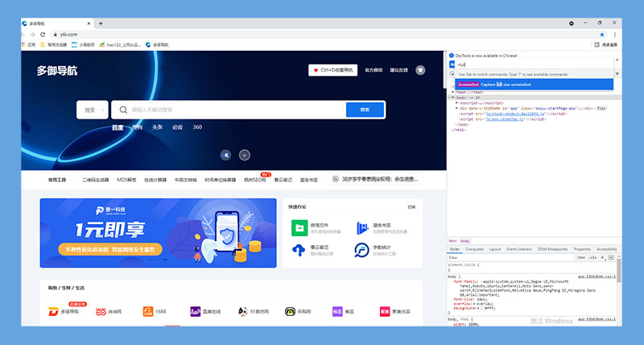Open the Chrome three-dot menu
This screenshot has width=644, height=345.
coord(614,35)
